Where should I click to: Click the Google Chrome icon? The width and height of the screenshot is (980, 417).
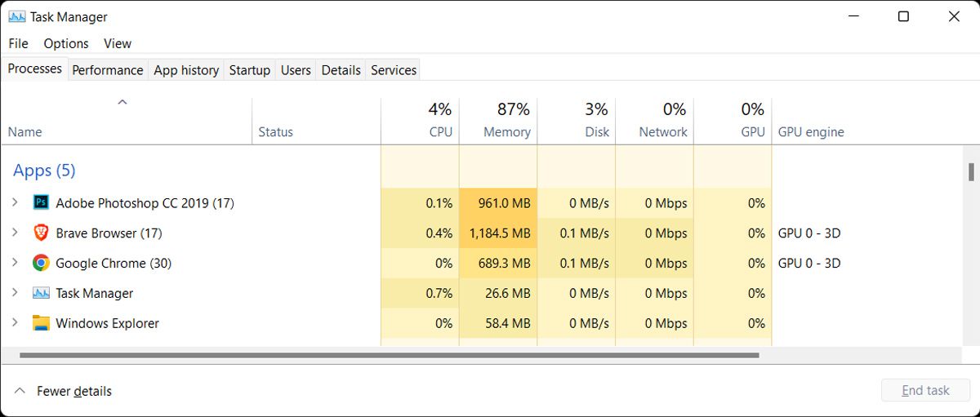41,263
